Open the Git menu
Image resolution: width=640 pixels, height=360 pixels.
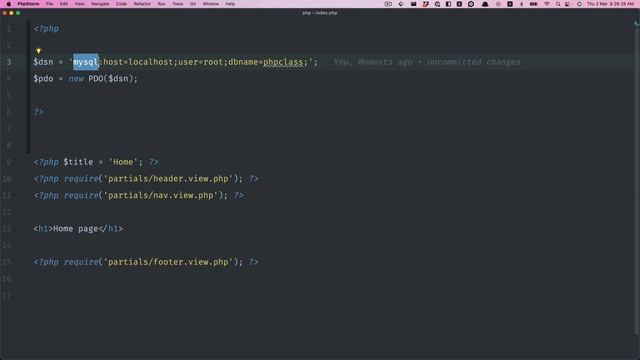coord(193,4)
